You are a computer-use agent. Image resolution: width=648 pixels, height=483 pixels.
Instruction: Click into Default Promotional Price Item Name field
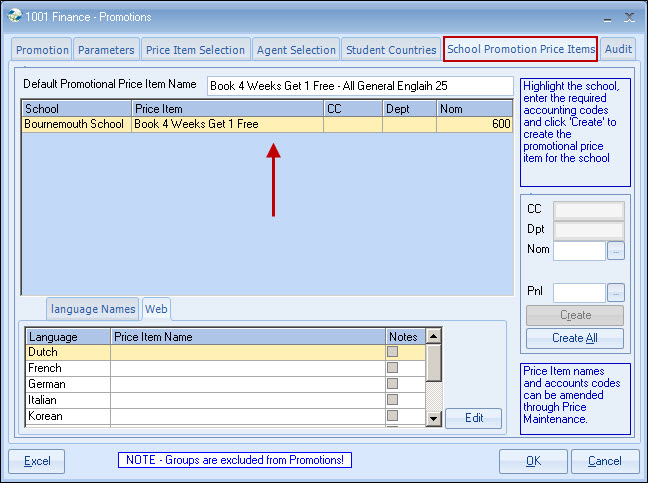[359, 86]
